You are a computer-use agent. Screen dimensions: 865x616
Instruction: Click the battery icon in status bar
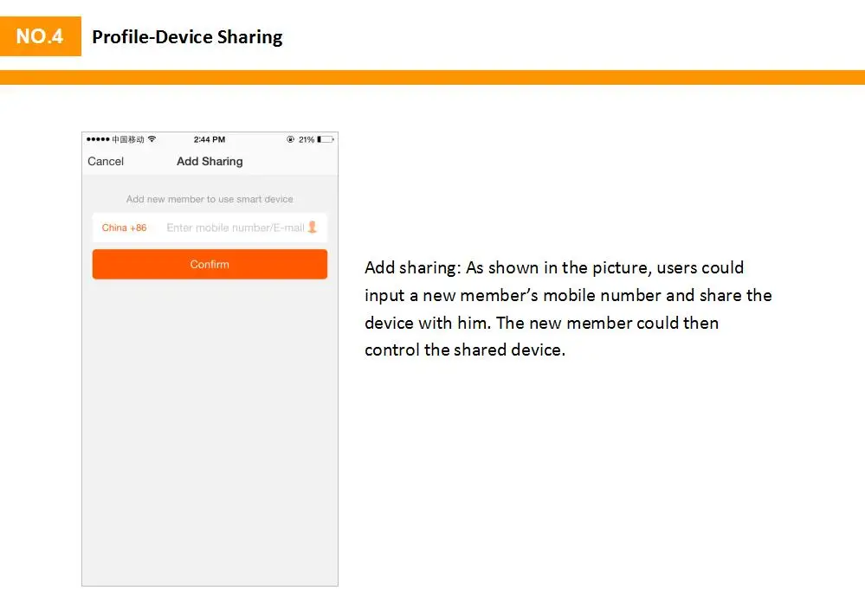(x=326, y=139)
